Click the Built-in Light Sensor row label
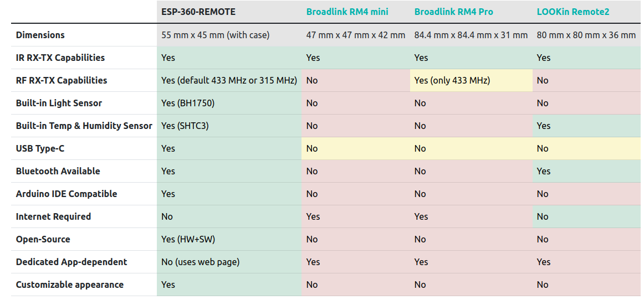This screenshot has width=644, height=300. [59, 103]
